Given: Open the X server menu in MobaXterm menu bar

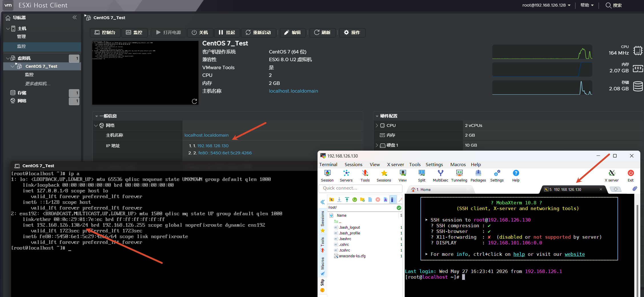Looking at the screenshot, I should tap(396, 165).
